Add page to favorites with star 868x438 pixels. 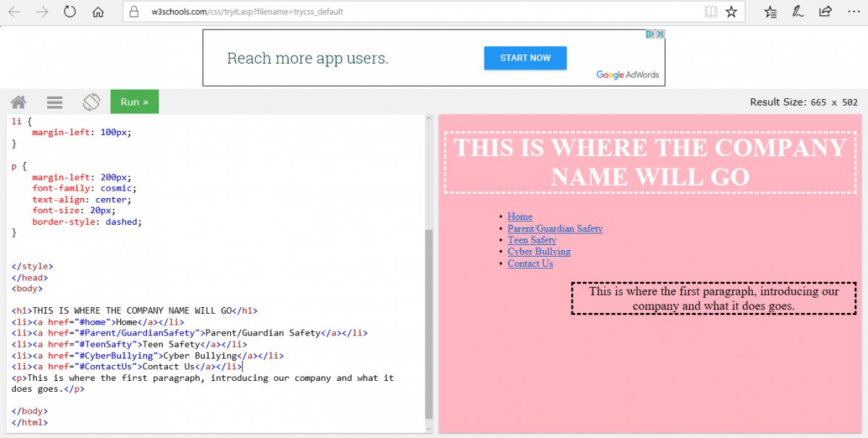click(x=731, y=12)
